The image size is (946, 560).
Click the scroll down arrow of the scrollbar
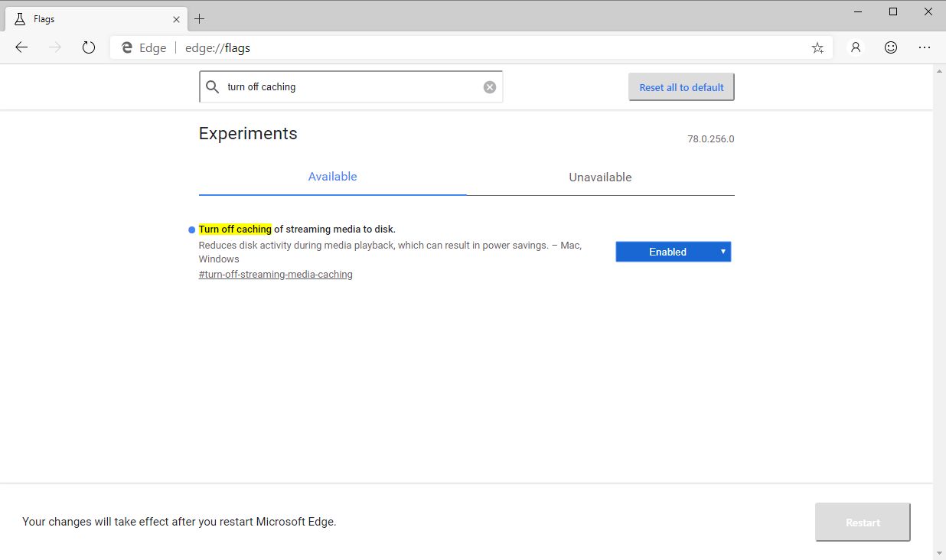point(939,553)
